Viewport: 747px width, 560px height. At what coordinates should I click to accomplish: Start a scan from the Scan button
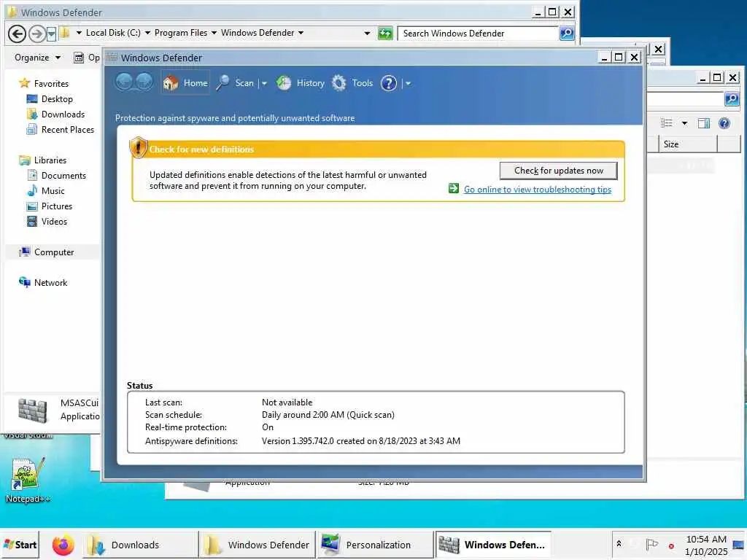click(235, 83)
